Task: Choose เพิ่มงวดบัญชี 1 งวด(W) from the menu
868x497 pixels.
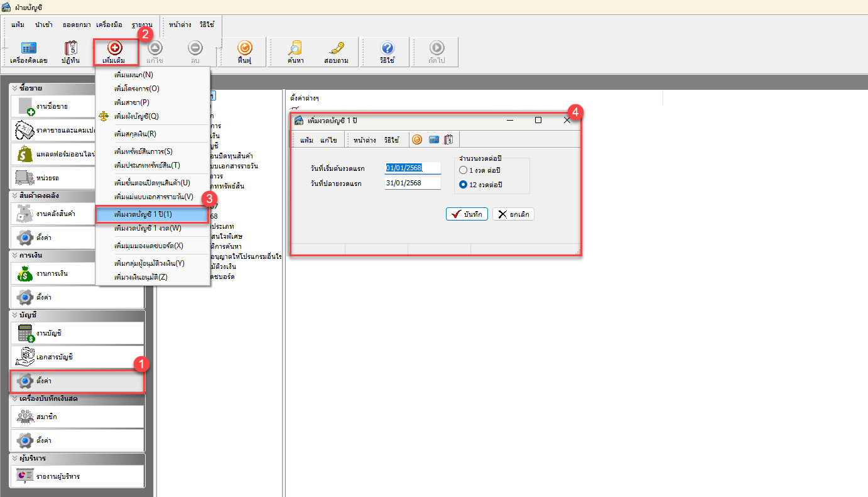Action: tap(148, 228)
